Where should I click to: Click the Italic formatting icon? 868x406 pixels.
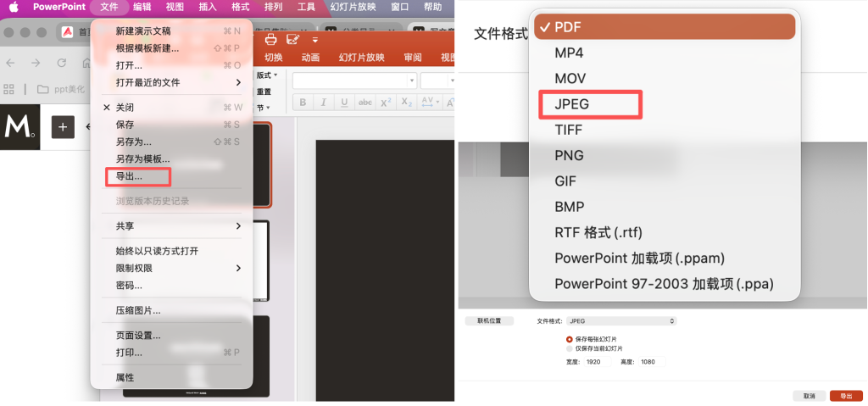pyautogui.click(x=323, y=103)
